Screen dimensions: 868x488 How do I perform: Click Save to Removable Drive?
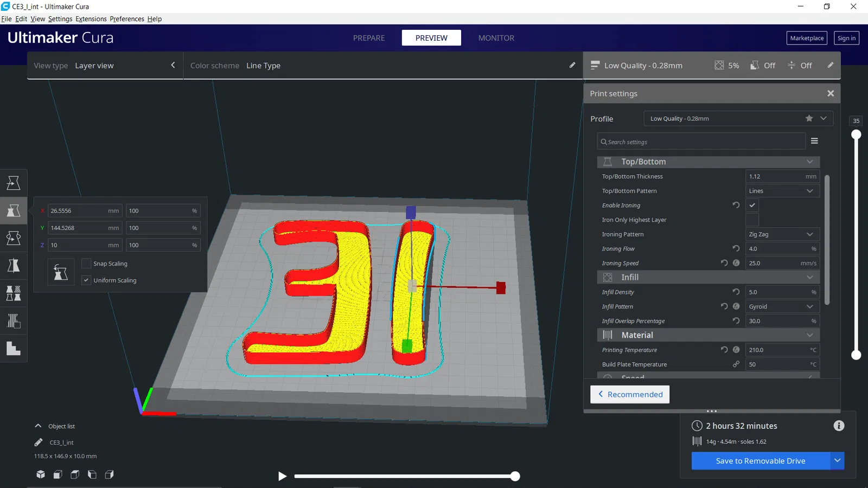coord(761,461)
